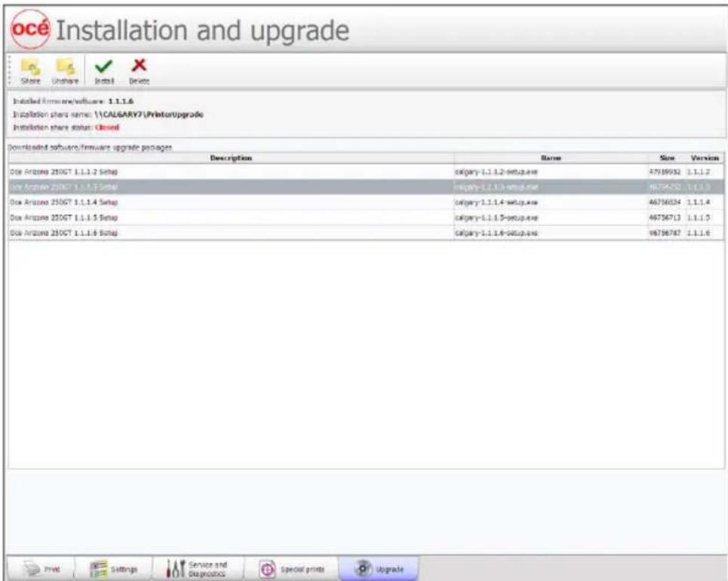Viewport: 728px width, 581px height.
Task: Sort by the Name column header
Action: (x=551, y=158)
